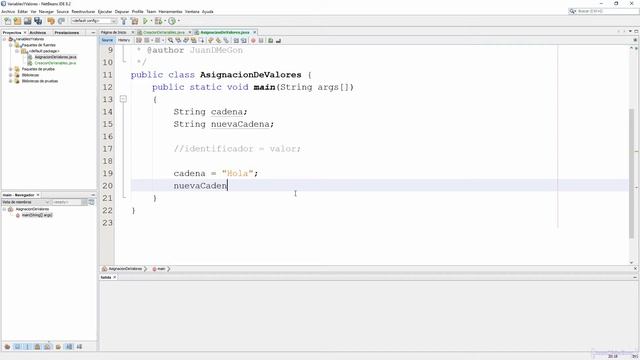This screenshot has height=360, width=640.
Task: Click Shift Line Right icon in editor toolbar
Action: pyautogui.click(x=244, y=40)
